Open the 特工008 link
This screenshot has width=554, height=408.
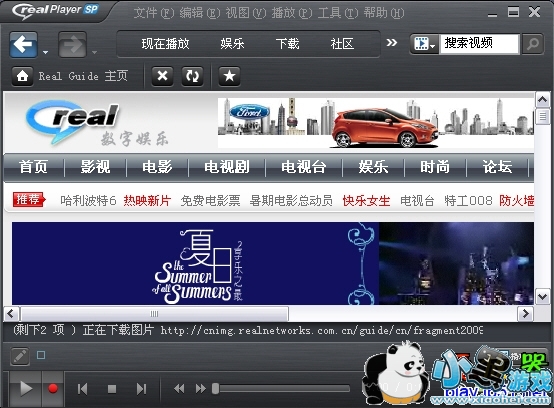468,201
